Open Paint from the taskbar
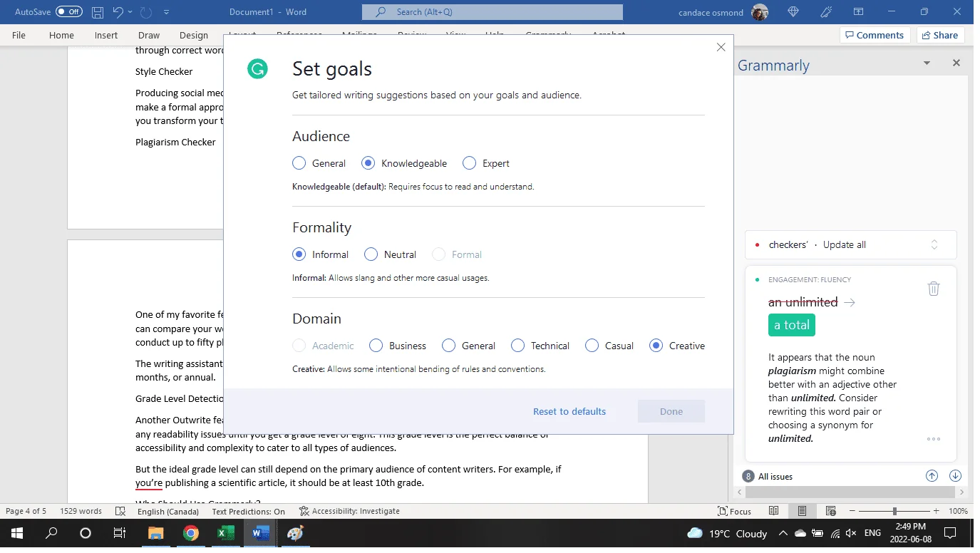 point(295,533)
